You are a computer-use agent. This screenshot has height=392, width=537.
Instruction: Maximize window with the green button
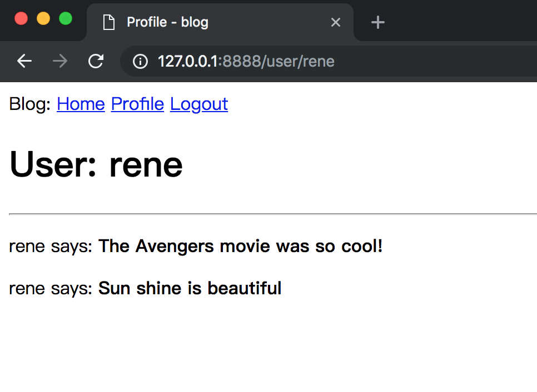point(66,18)
